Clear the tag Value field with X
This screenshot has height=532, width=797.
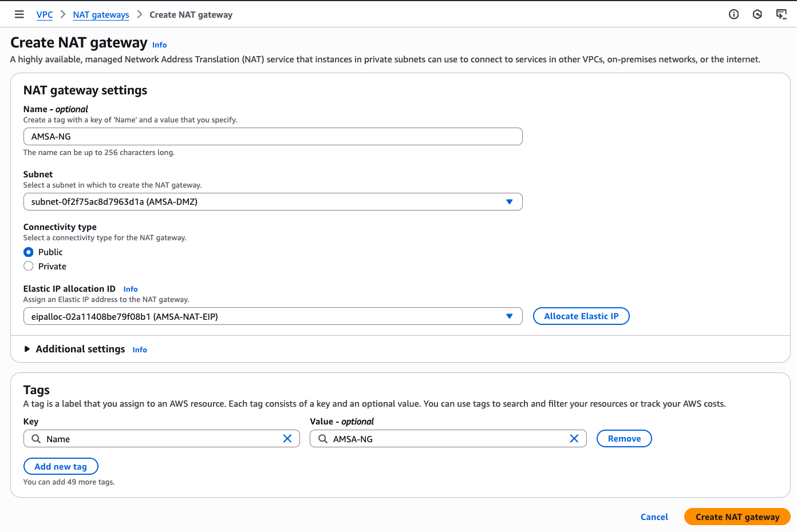[574, 439]
